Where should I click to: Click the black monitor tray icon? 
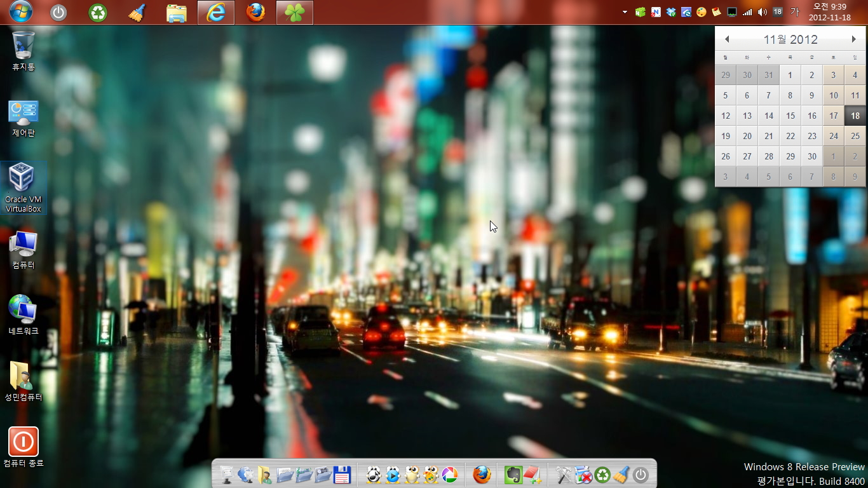[732, 12]
